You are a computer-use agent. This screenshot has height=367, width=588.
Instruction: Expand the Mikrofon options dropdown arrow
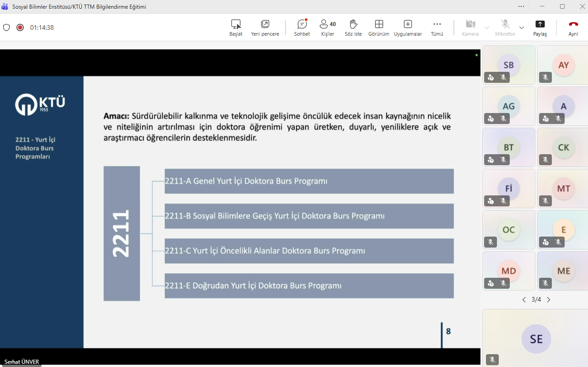pyautogui.click(x=522, y=27)
